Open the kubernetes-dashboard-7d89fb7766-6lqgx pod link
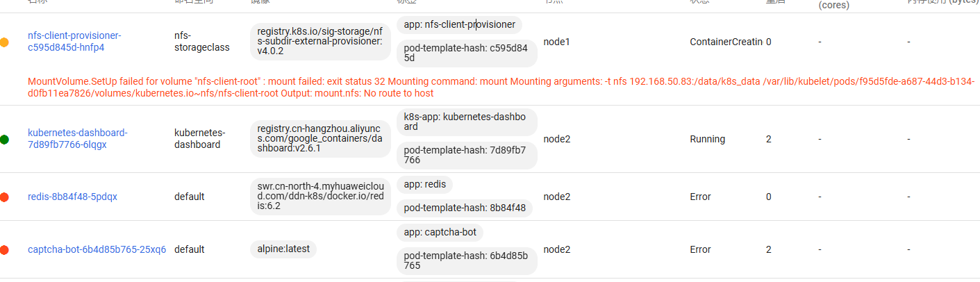This screenshot has height=282, width=980. (x=77, y=139)
